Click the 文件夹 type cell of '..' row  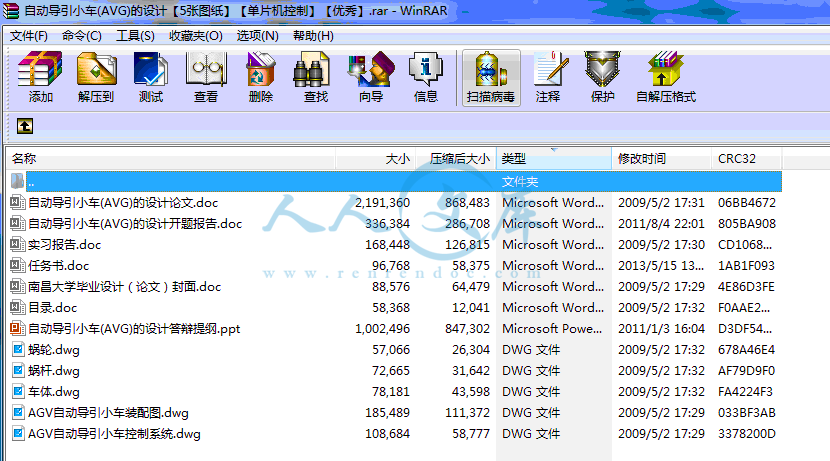[x=520, y=182]
